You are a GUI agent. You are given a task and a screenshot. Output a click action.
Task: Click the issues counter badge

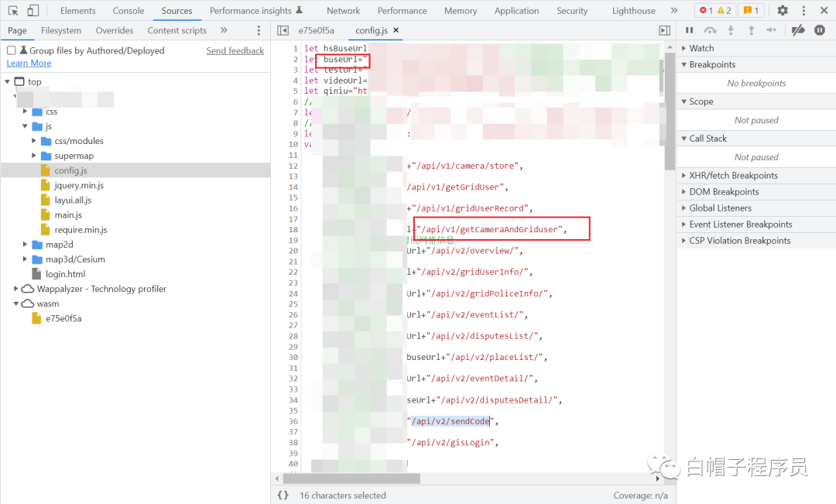751,10
